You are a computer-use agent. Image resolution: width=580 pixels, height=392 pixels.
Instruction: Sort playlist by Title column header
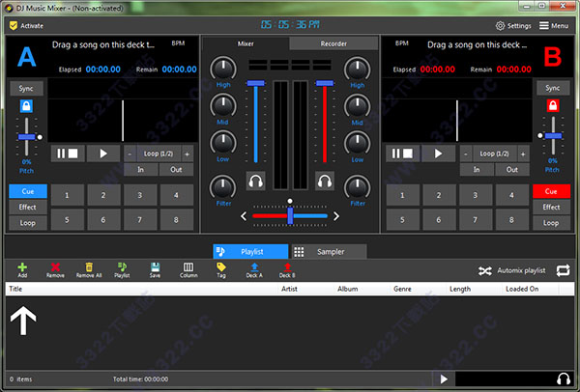coord(142,289)
